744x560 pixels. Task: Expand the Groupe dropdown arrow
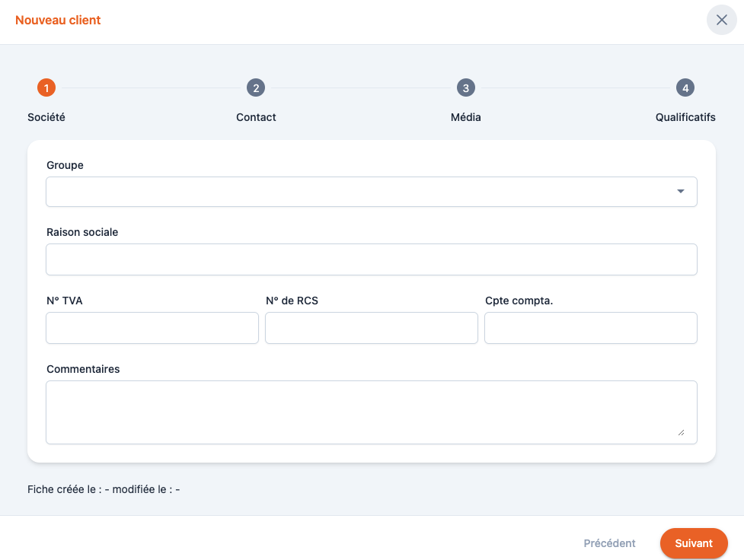pos(681,192)
